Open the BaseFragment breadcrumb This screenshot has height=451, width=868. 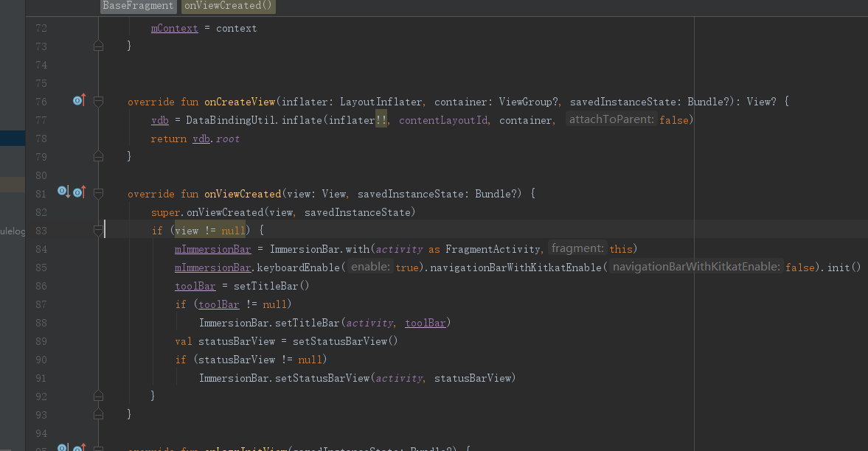click(138, 6)
